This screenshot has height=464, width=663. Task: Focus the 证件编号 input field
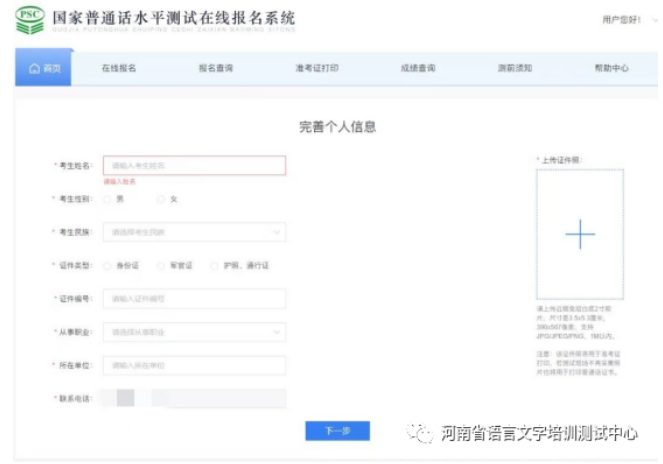click(x=194, y=299)
